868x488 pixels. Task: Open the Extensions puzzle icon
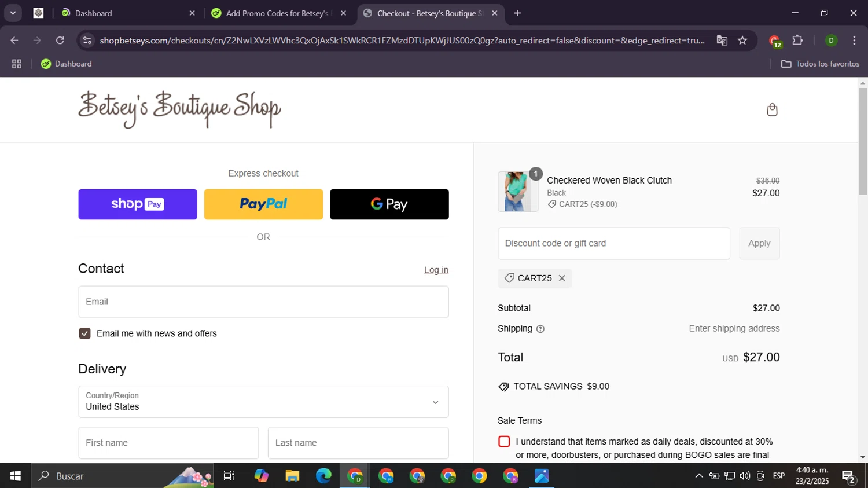797,41
